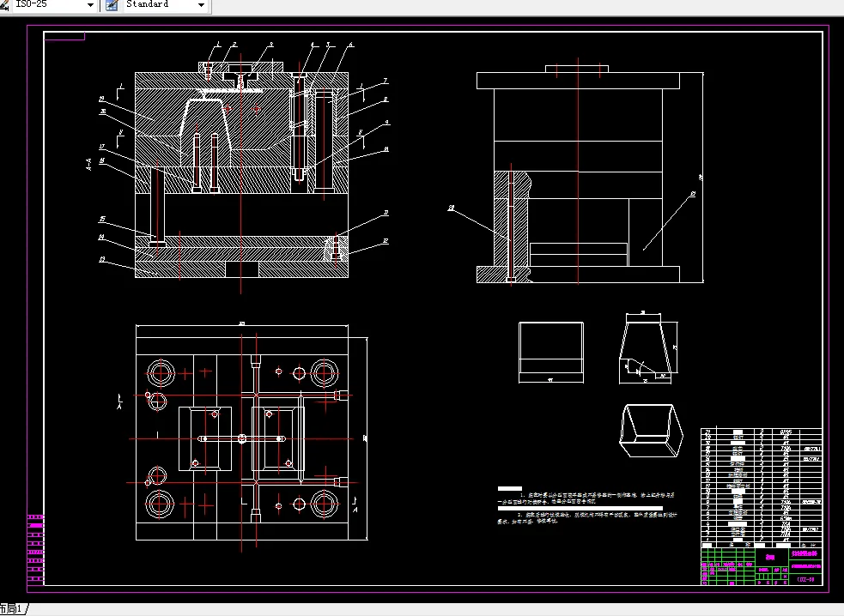Click the technical requirements notes text
This screenshot has width=844, height=616.
(586, 505)
